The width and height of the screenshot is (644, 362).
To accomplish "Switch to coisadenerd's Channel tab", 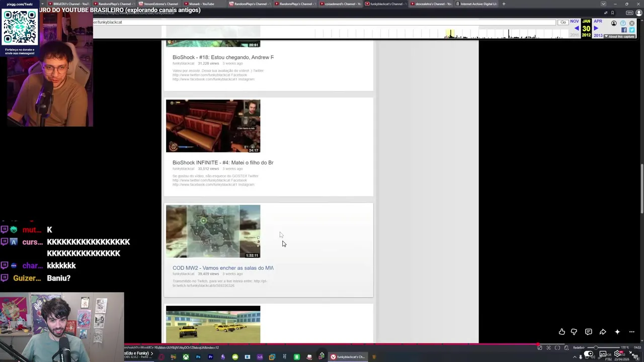I will click(341, 4).
